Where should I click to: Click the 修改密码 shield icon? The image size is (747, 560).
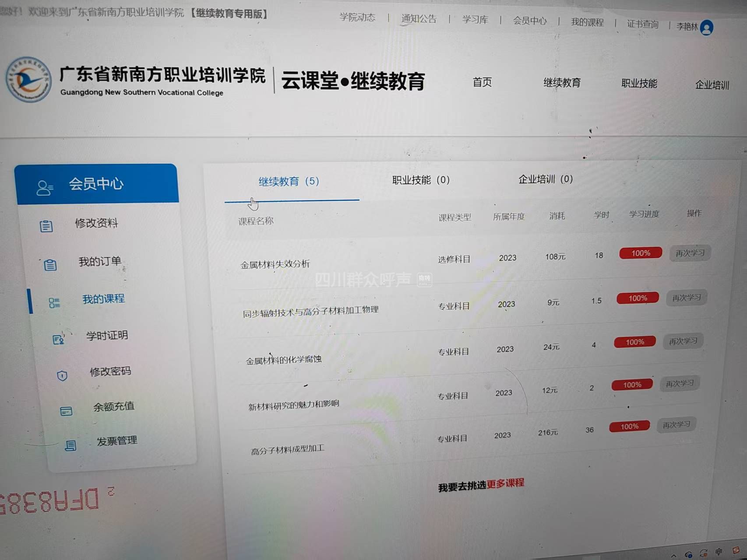[x=62, y=376]
